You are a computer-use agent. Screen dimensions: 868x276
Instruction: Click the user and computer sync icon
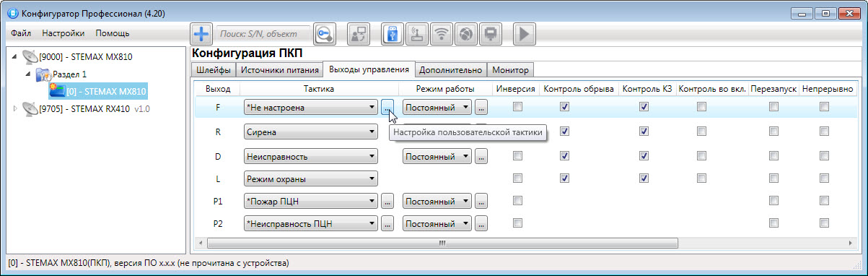[x=358, y=33]
